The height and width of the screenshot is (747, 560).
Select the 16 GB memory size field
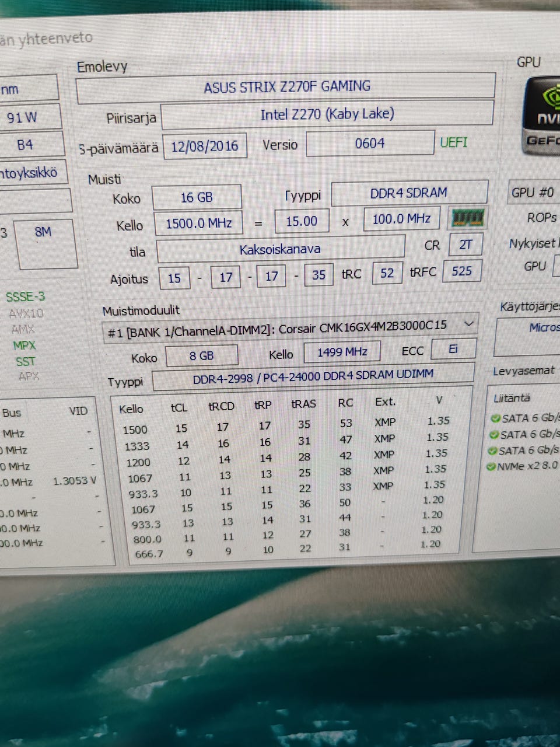click(197, 198)
